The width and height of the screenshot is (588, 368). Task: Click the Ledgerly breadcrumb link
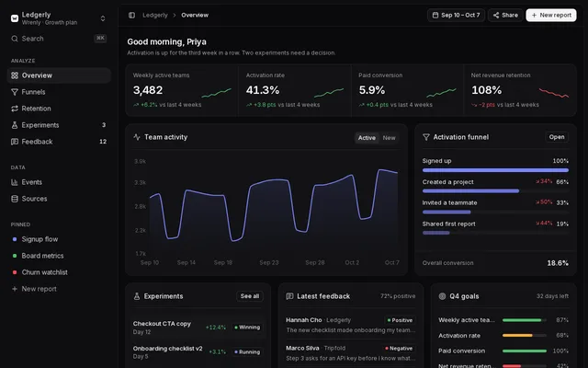coord(155,15)
